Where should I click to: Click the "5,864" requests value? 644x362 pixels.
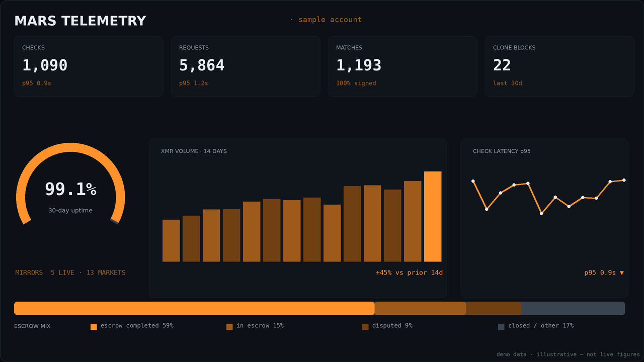pos(202,65)
